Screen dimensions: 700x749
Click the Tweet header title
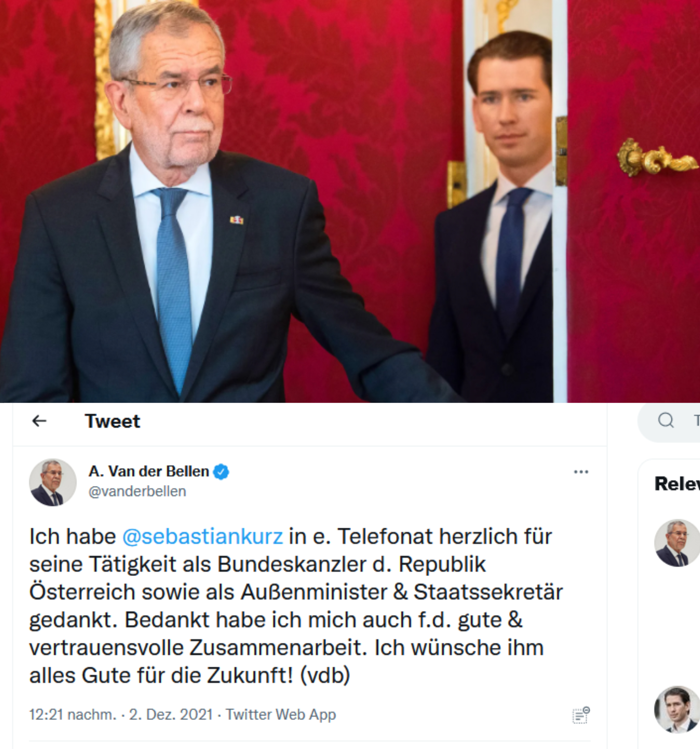[x=112, y=421]
